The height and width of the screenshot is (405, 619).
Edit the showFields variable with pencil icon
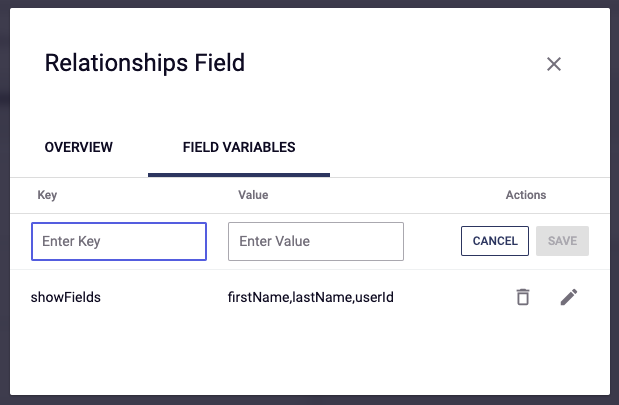point(569,297)
